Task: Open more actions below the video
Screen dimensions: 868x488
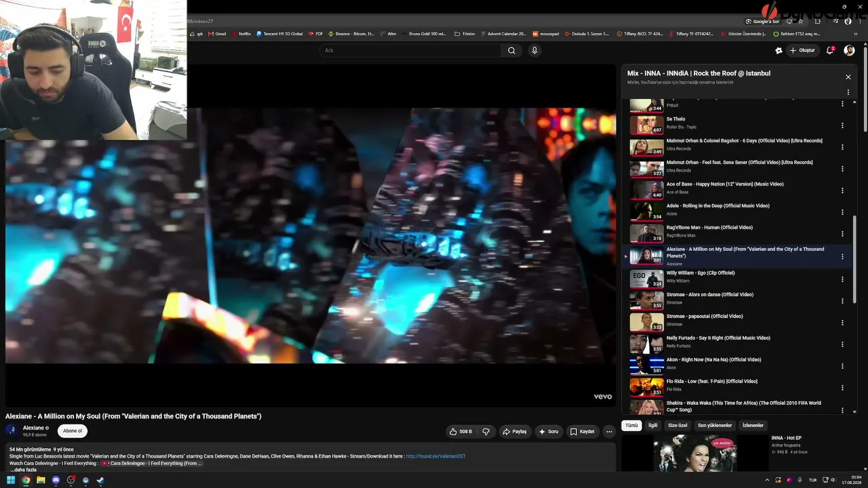Action: click(609, 431)
